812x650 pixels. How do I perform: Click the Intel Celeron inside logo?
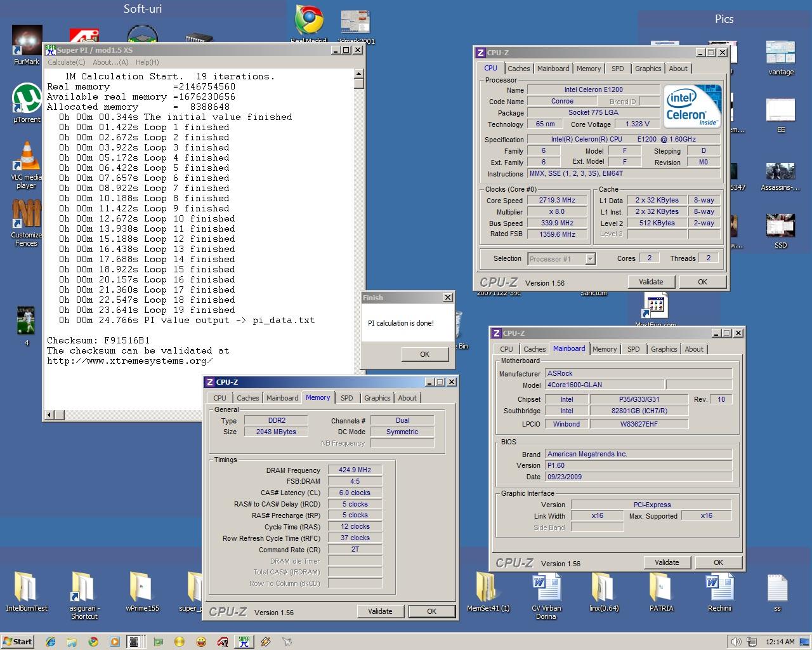pyautogui.click(x=693, y=107)
